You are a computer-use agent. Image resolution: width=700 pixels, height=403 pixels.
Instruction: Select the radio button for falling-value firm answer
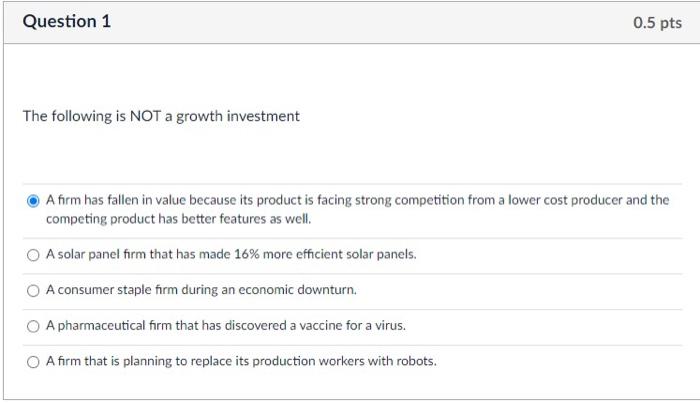pyautogui.click(x=33, y=200)
